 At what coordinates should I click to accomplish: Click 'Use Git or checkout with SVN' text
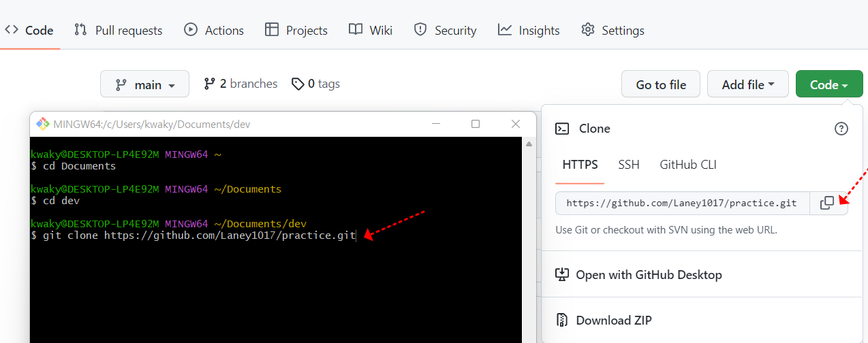[666, 230]
